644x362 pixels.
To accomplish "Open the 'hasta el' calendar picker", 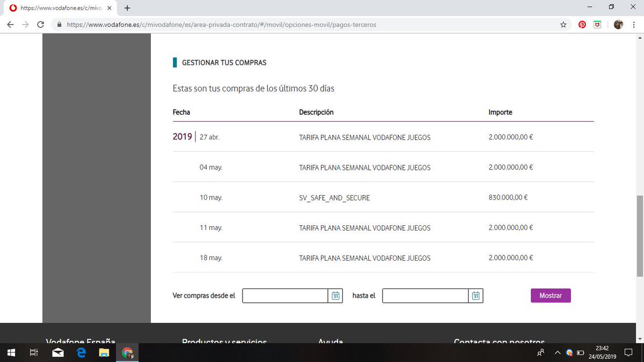I will (475, 295).
